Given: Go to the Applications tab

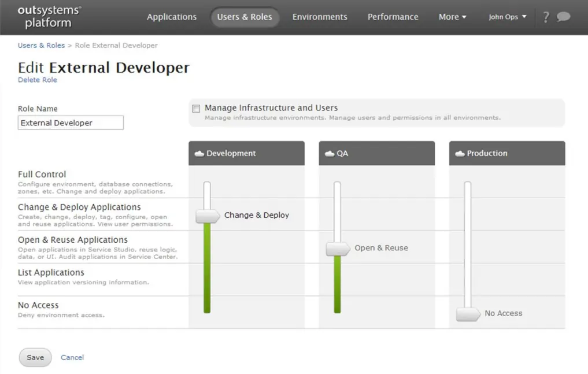Looking at the screenshot, I should tap(172, 17).
